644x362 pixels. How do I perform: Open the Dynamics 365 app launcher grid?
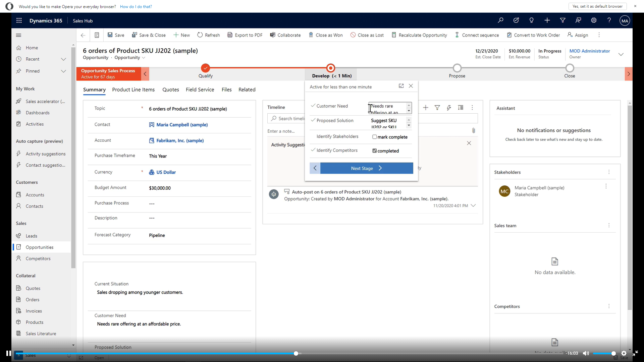[x=19, y=20]
